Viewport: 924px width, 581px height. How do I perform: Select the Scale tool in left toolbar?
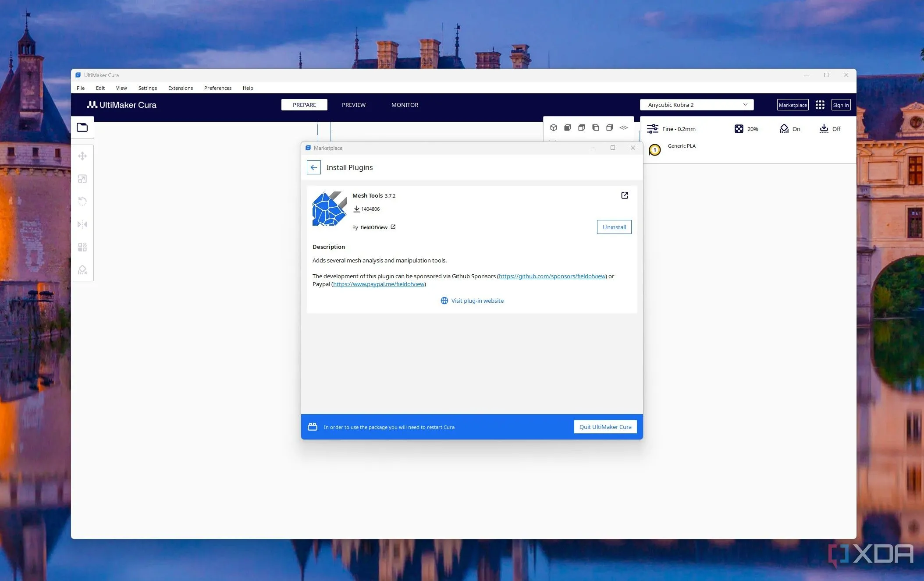coord(82,179)
